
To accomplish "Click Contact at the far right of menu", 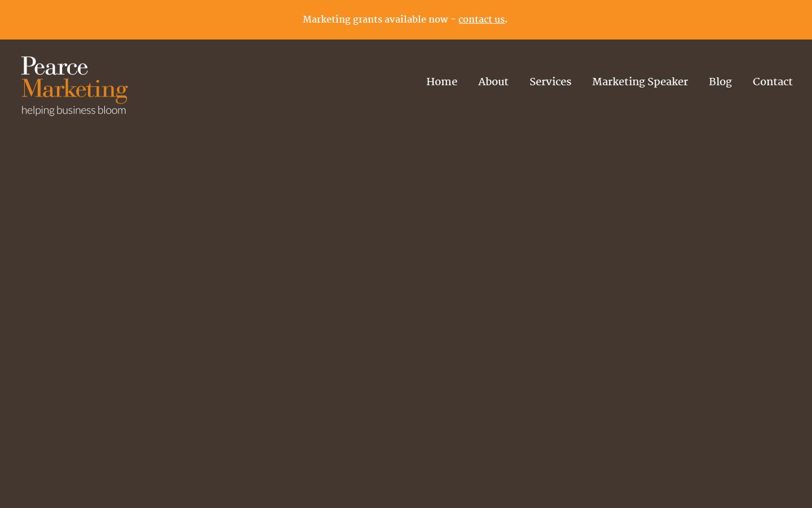I will point(773,81).
